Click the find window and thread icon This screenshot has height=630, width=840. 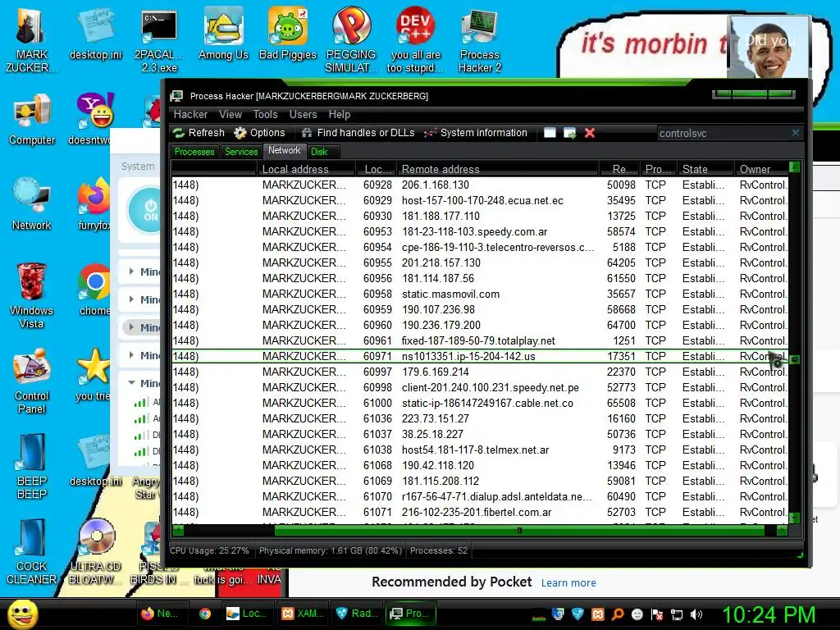(569, 133)
